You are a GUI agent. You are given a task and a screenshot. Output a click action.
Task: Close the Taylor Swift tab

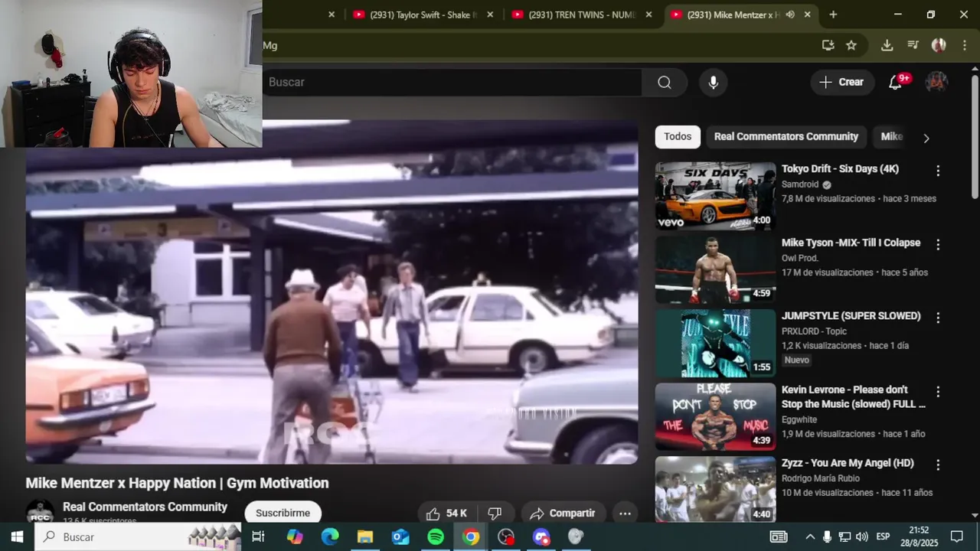[x=490, y=15]
